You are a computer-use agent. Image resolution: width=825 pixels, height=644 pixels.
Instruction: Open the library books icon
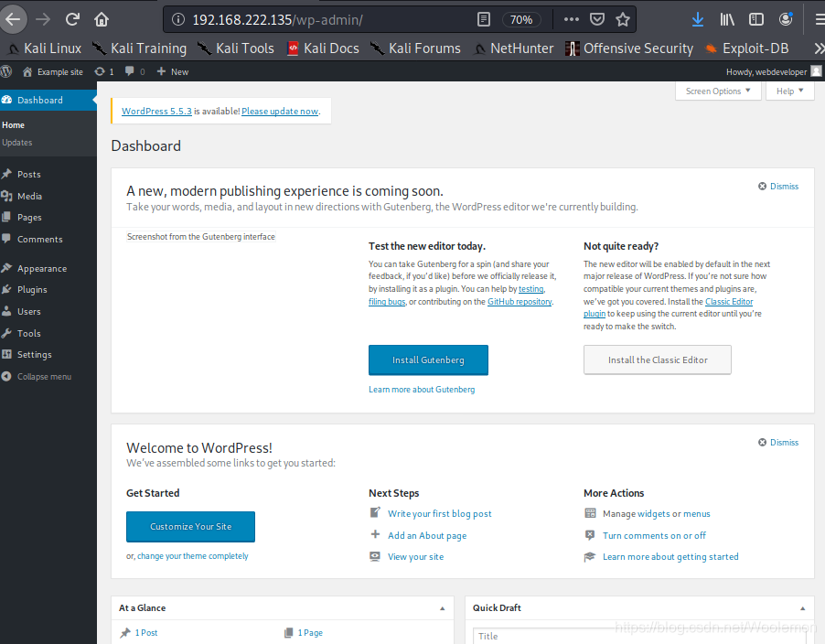click(726, 20)
